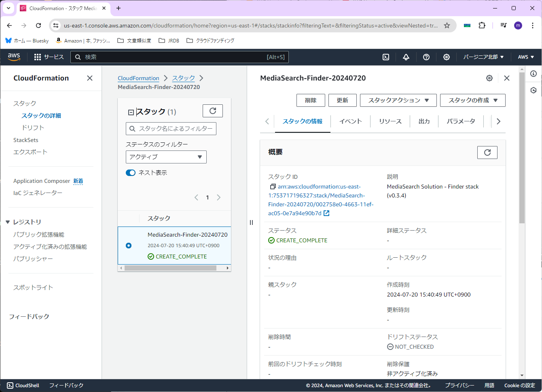Open stack detail preferences gear

pyautogui.click(x=489, y=78)
